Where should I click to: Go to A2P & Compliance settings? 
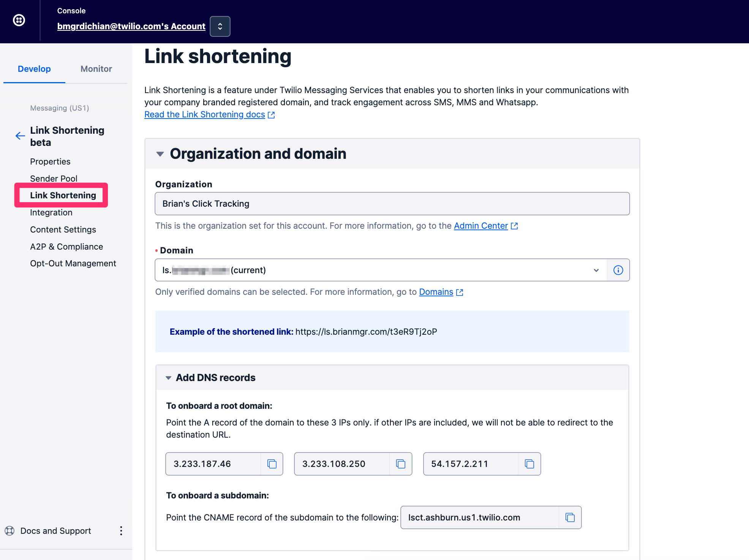tap(66, 247)
